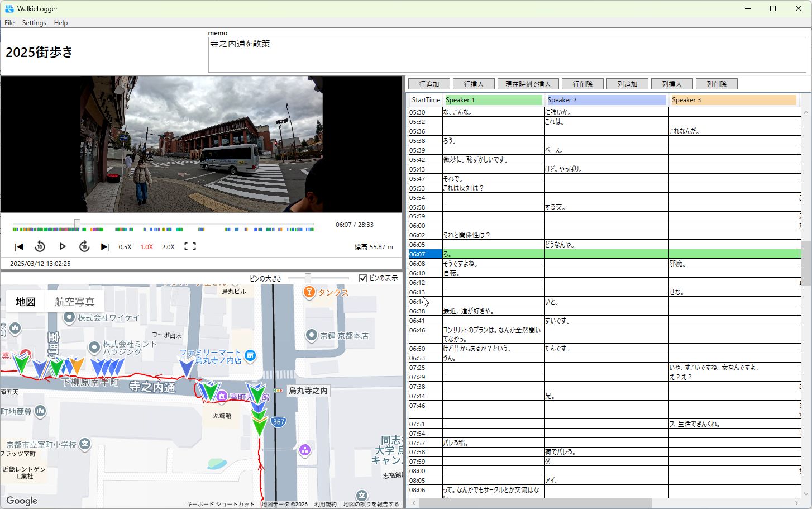Image resolution: width=812 pixels, height=509 pixels.
Task: Play the video
Action: point(62,246)
